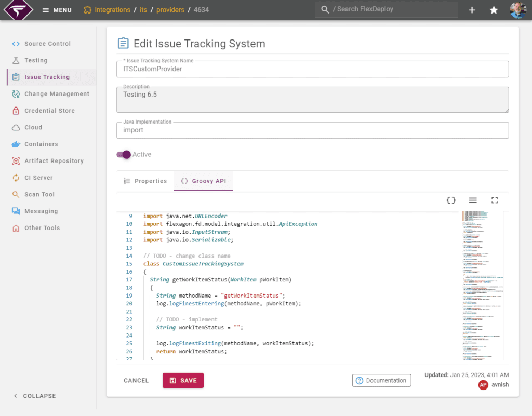Click inside the Java Implementation field
Screen dimensions: 532x416
point(312,130)
